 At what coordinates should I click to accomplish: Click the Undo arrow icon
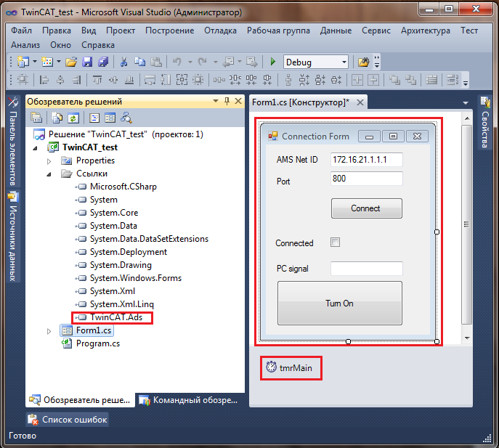click(x=177, y=62)
